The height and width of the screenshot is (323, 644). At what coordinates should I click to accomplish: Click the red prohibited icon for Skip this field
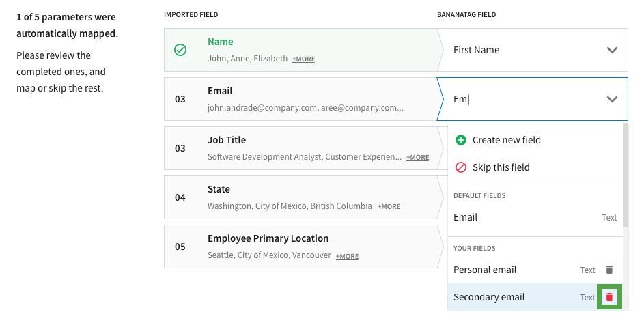coord(461,167)
